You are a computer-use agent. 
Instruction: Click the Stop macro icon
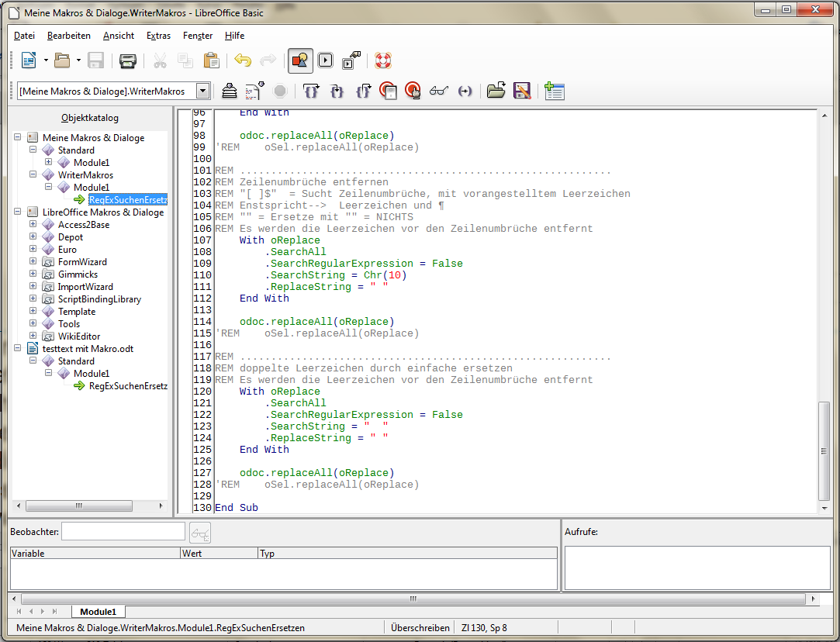(x=280, y=91)
